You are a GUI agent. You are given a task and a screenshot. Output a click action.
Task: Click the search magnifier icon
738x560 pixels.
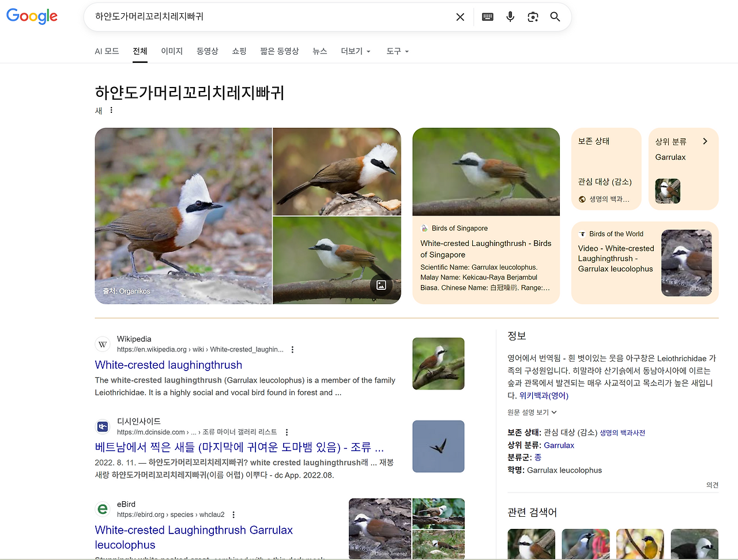tap(555, 17)
